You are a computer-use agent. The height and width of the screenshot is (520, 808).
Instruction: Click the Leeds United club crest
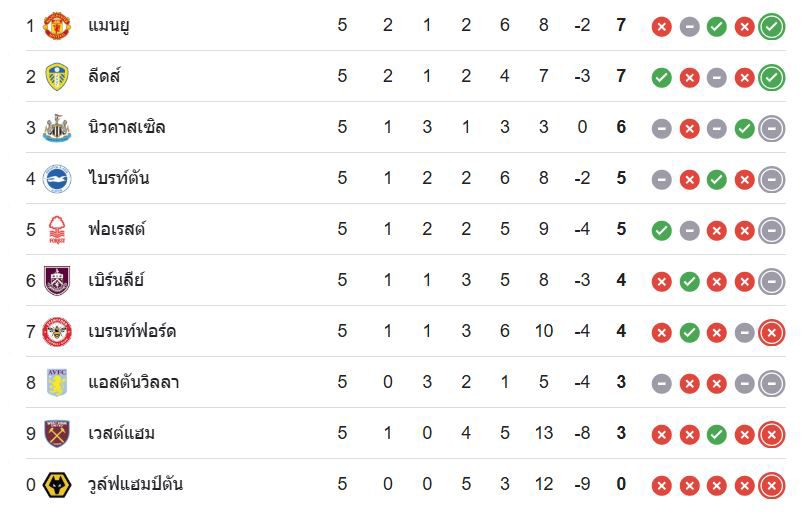pos(56,76)
